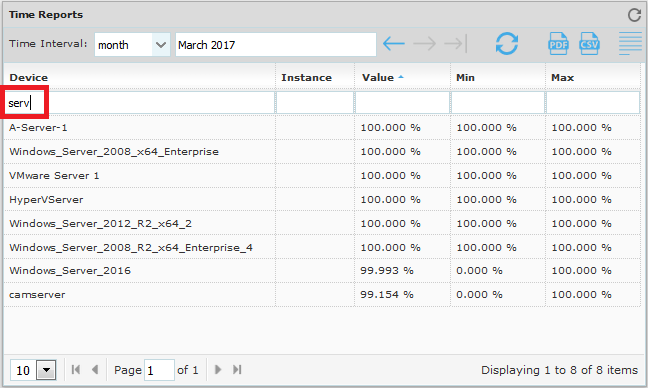Sort by Min column header
The image size is (648, 388).
498,77
